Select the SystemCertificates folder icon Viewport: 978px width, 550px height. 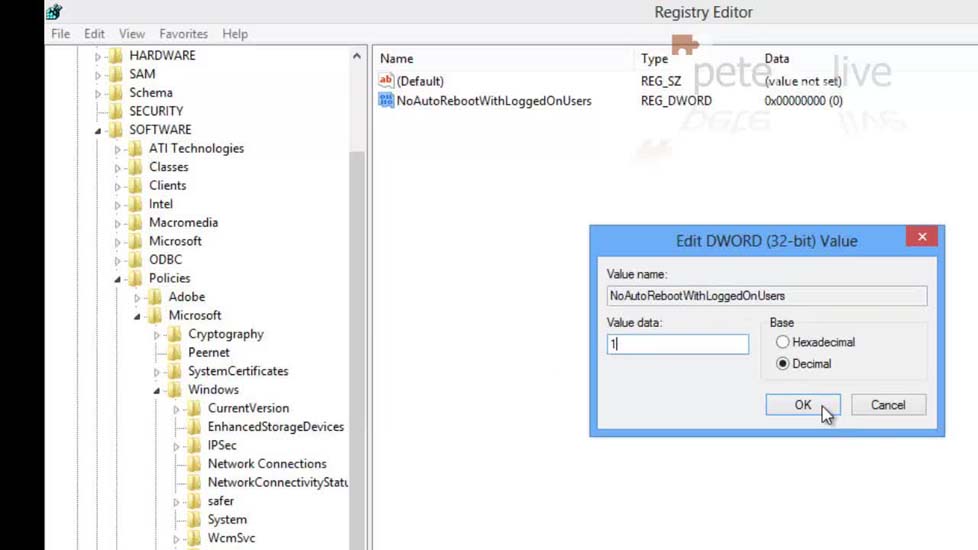click(175, 371)
